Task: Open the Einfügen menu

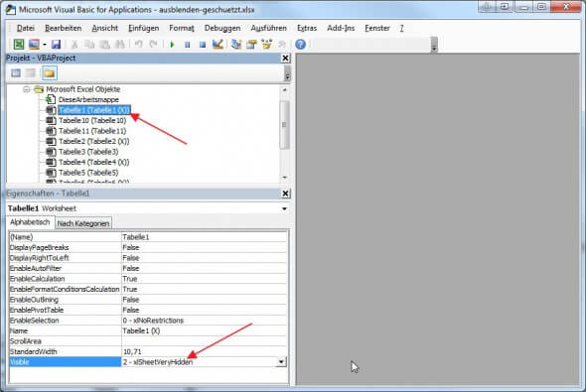Action: click(143, 28)
